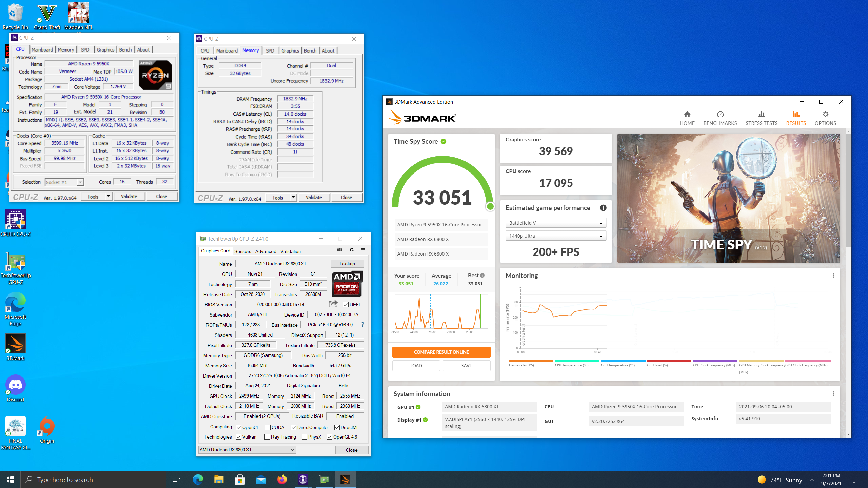Image resolution: width=868 pixels, height=488 pixels.
Task: Open File Explorer from the taskbar
Action: tap(219, 480)
